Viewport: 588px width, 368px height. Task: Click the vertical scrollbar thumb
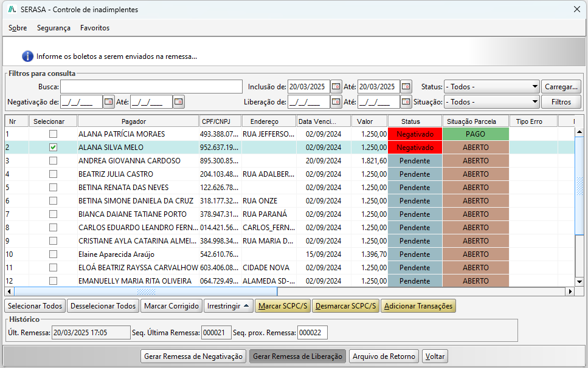tap(579, 186)
